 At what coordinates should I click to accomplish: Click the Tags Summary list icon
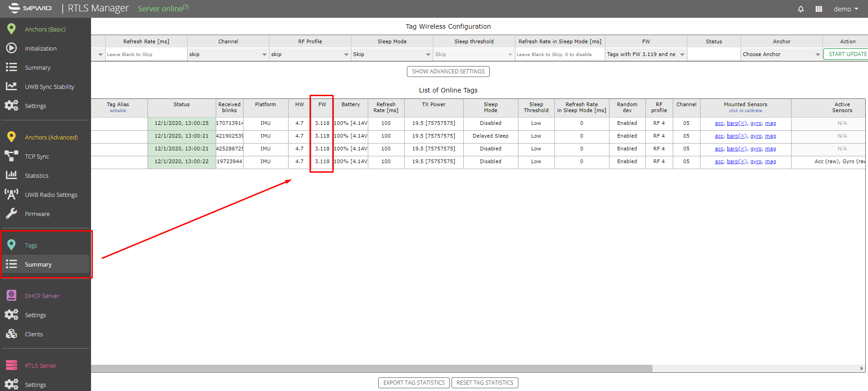(11, 264)
